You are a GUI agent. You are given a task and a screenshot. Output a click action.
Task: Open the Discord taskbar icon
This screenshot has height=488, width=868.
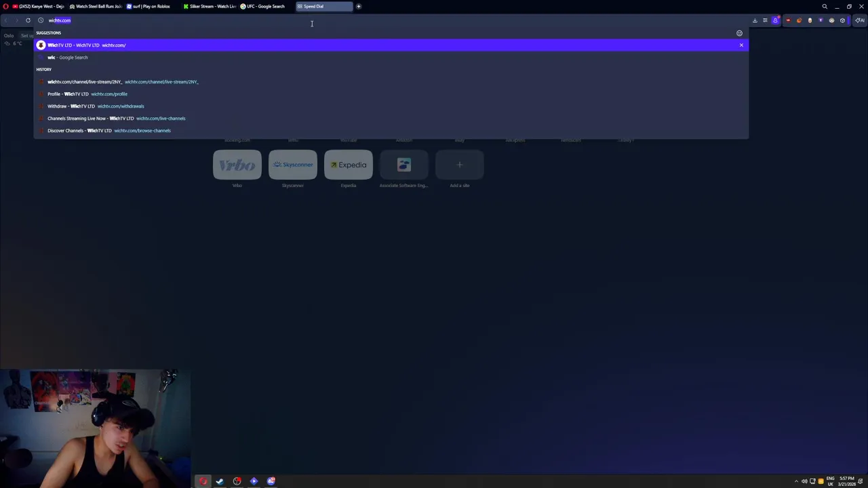click(x=271, y=481)
